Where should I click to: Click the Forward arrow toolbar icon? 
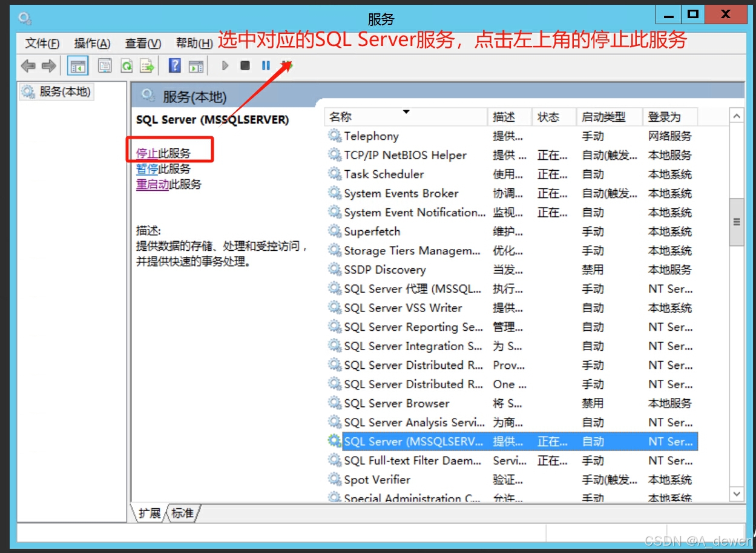pos(48,65)
